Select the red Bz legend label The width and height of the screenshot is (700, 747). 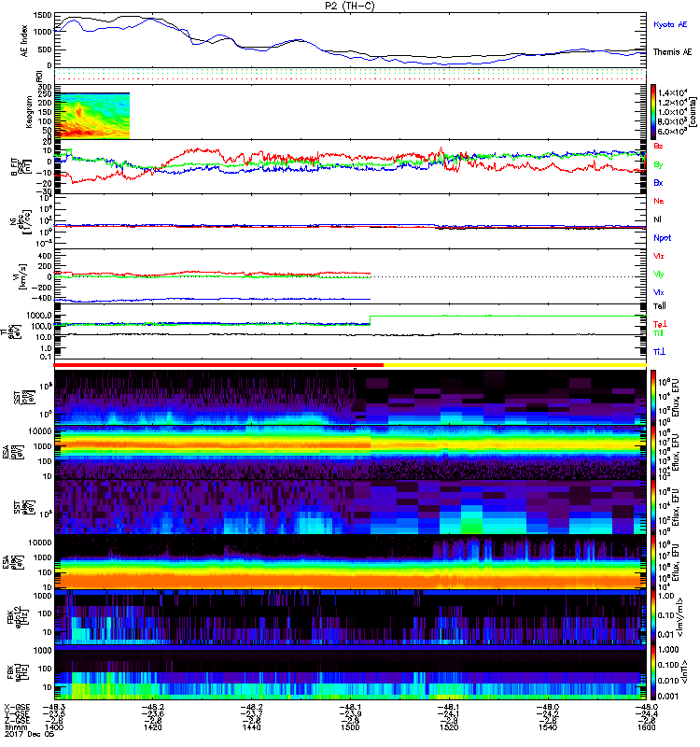coord(658,146)
